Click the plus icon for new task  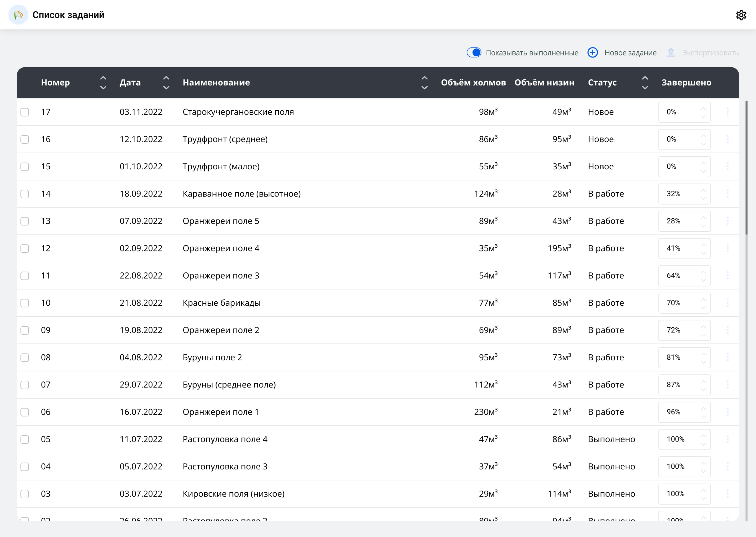(592, 53)
